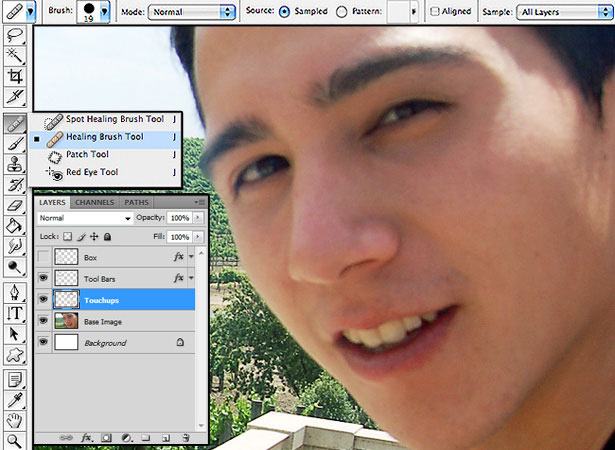Select the Hand tool
The width and height of the screenshot is (615, 450).
tap(15, 421)
